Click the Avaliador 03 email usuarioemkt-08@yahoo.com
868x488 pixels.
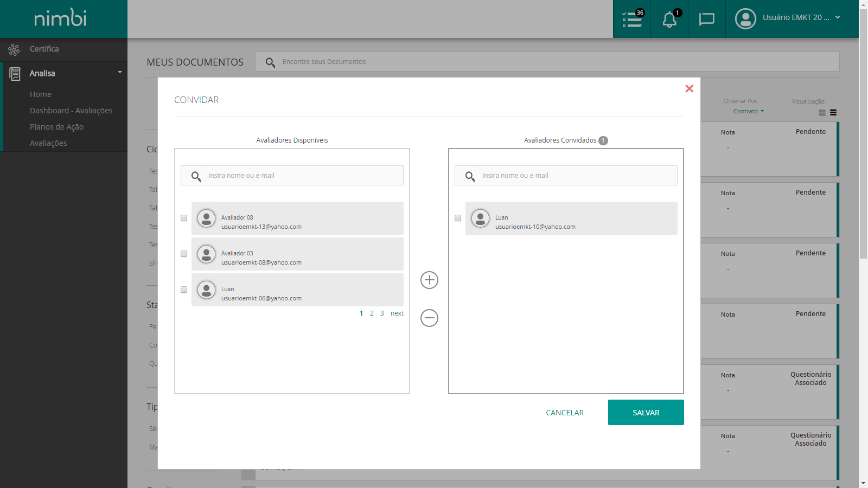click(x=261, y=263)
